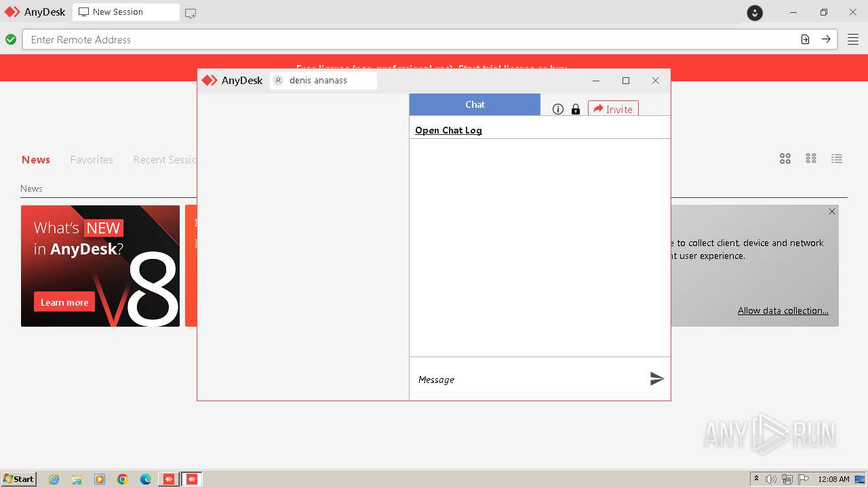Viewport: 868px width, 488px height.
Task: Select the denis ananass session tab
Action: click(323, 81)
